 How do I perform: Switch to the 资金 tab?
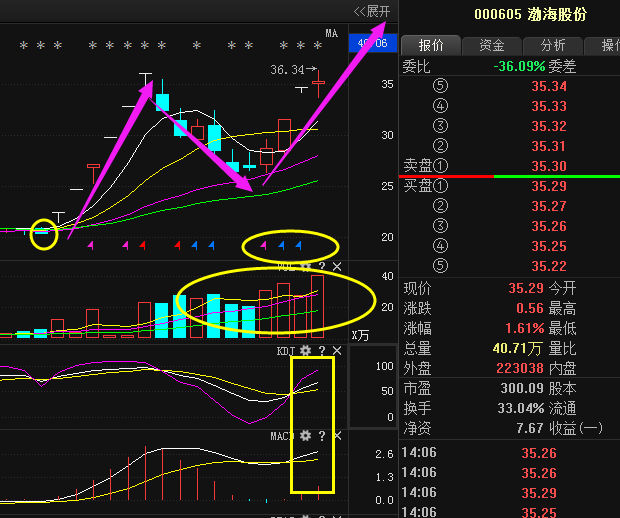click(x=492, y=45)
